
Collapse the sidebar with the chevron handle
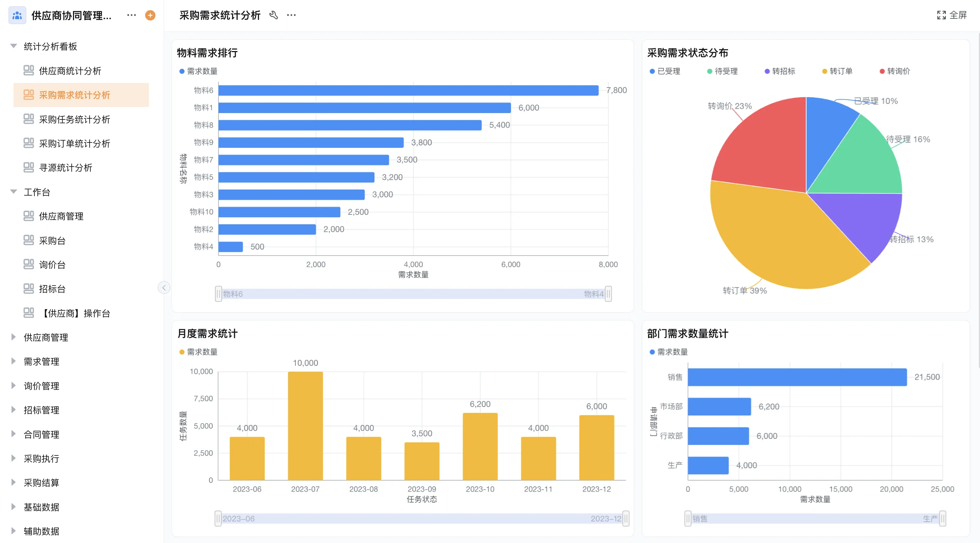164,288
